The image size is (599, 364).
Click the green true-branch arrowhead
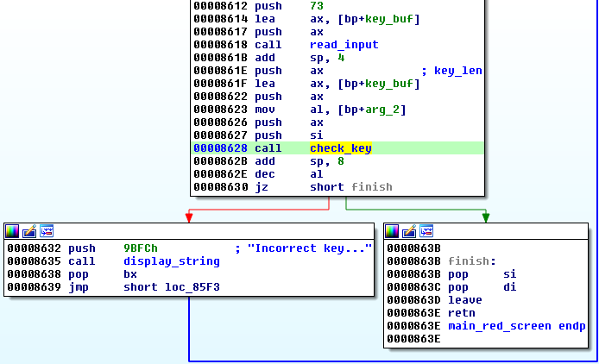(486, 217)
